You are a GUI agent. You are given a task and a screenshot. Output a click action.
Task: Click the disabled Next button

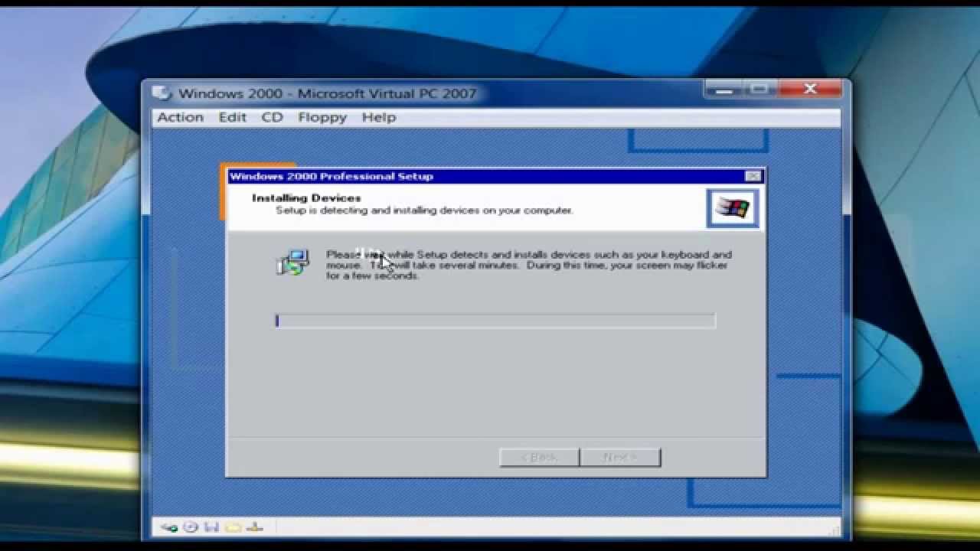pos(620,457)
